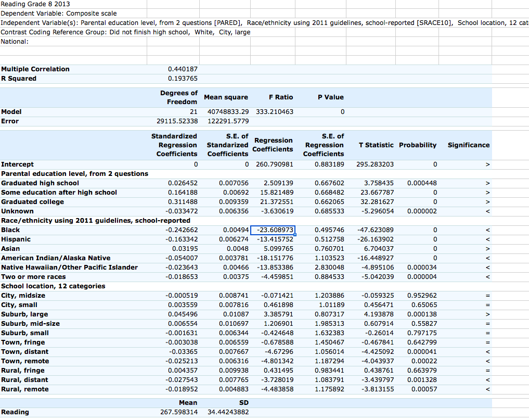Select Town, distant coefficient -4.67296
The width and height of the screenshot is (529, 420).
(x=279, y=352)
